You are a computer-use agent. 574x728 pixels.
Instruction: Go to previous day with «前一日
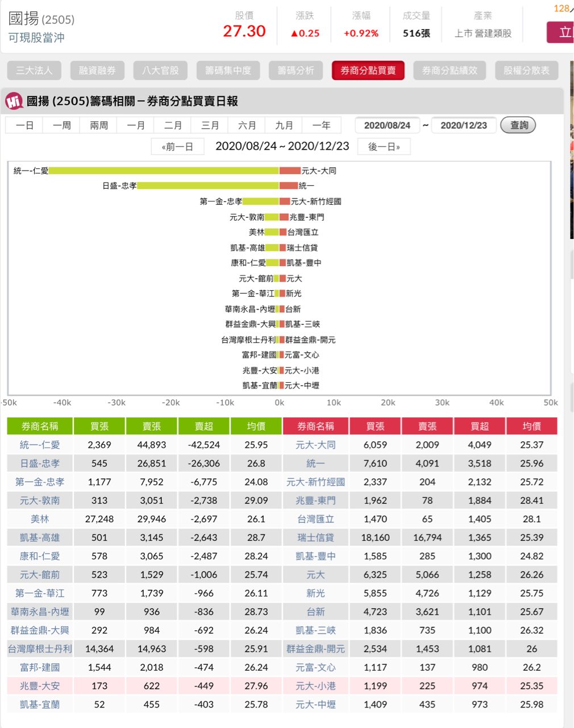tap(177, 147)
